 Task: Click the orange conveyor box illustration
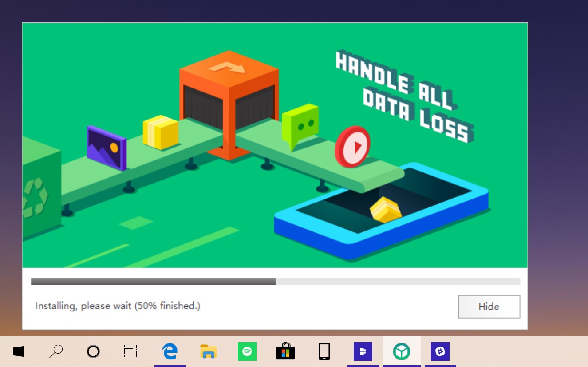(x=229, y=102)
